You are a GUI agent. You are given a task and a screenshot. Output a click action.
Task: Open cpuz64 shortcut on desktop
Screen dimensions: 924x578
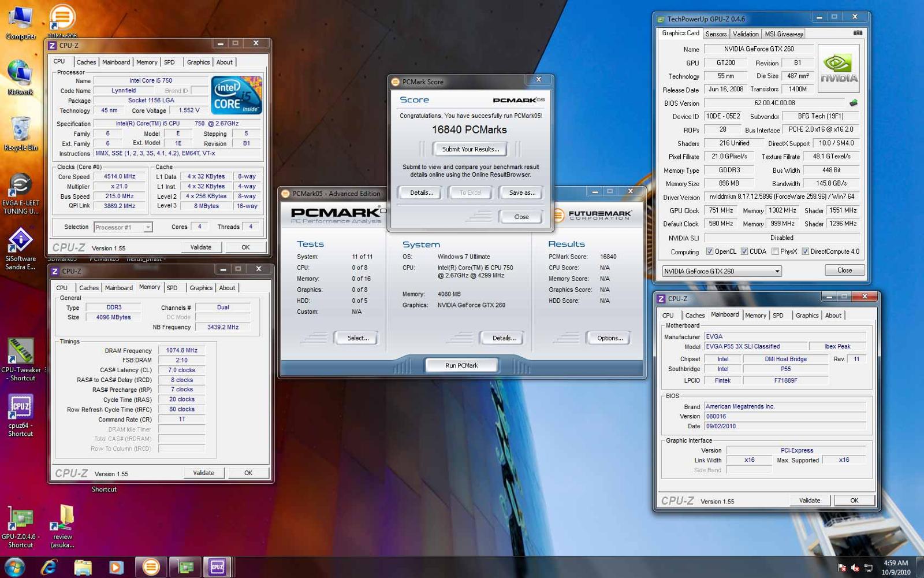pos(21,416)
